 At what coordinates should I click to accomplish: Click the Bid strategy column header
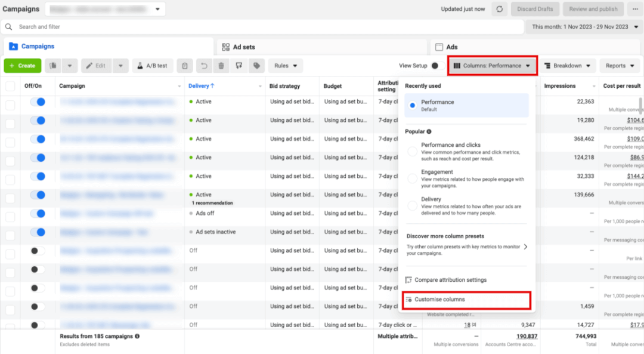tap(284, 87)
